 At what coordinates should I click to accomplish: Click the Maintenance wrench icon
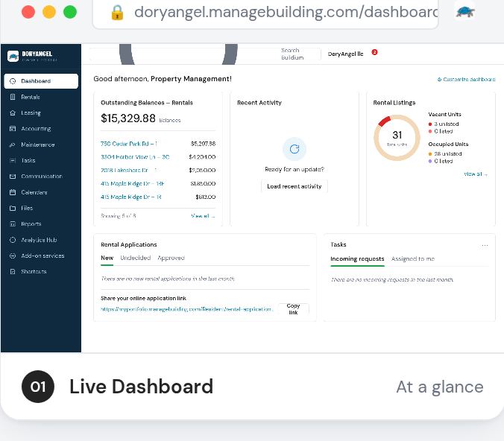coord(13,145)
